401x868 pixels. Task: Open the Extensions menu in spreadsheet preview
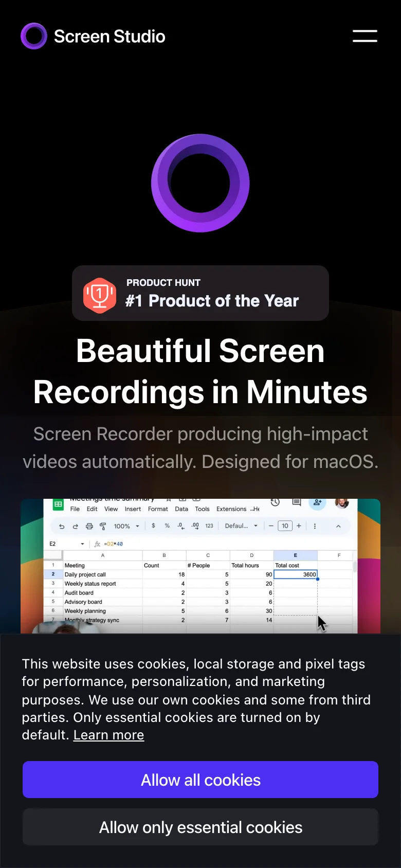[231, 509]
